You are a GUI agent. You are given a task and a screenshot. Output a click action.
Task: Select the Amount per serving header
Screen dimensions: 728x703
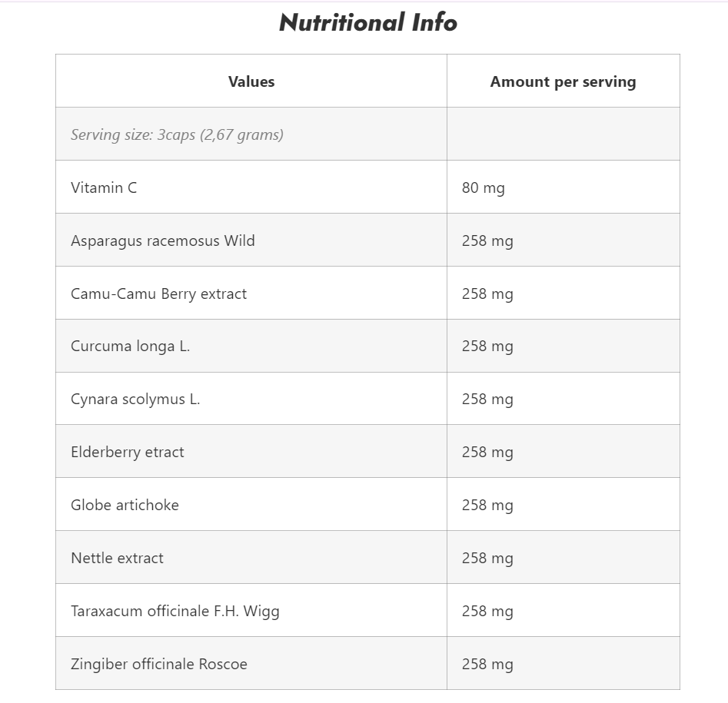pyautogui.click(x=563, y=81)
